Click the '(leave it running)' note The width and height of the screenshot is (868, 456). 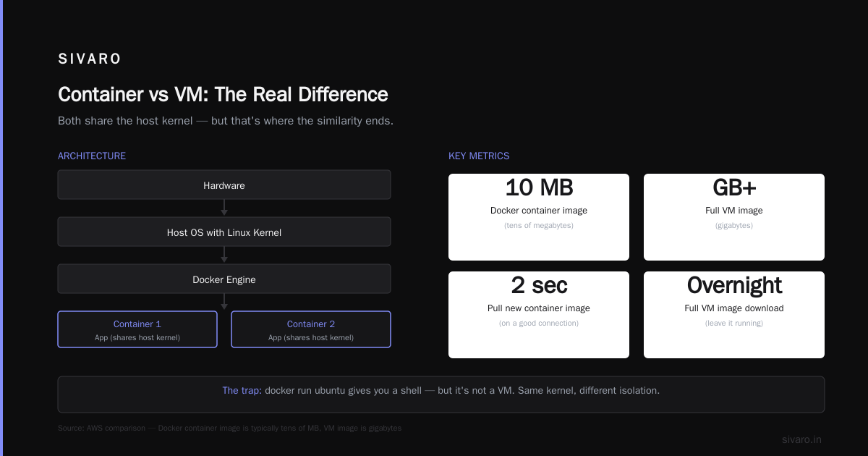tap(734, 324)
